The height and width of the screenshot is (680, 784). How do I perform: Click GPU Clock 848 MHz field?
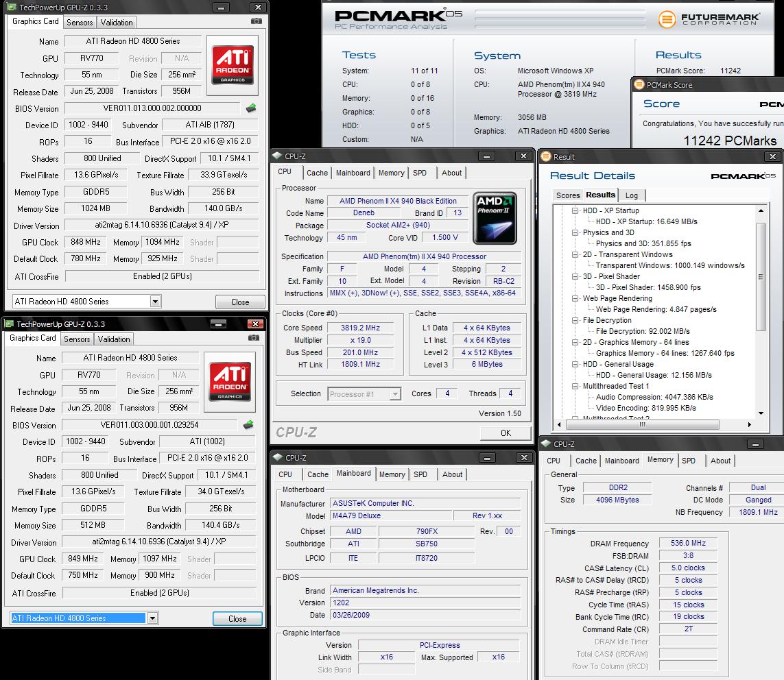(86, 242)
